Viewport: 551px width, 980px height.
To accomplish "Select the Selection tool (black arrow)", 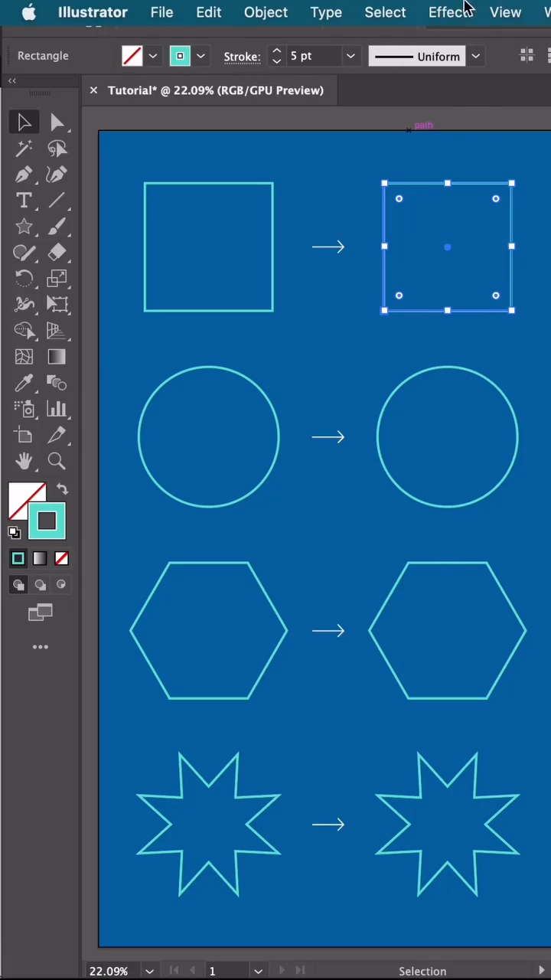I will point(24,122).
